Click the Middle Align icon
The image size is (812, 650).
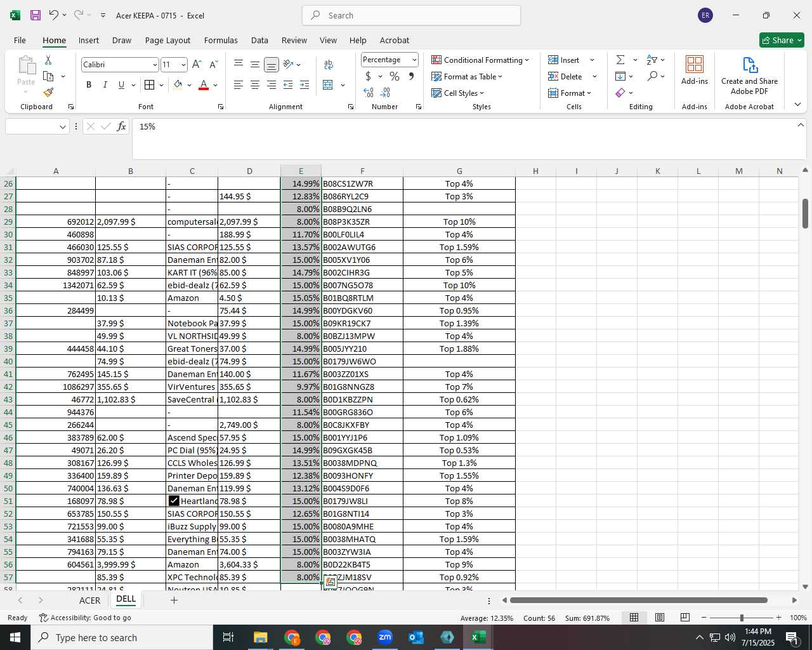point(255,64)
